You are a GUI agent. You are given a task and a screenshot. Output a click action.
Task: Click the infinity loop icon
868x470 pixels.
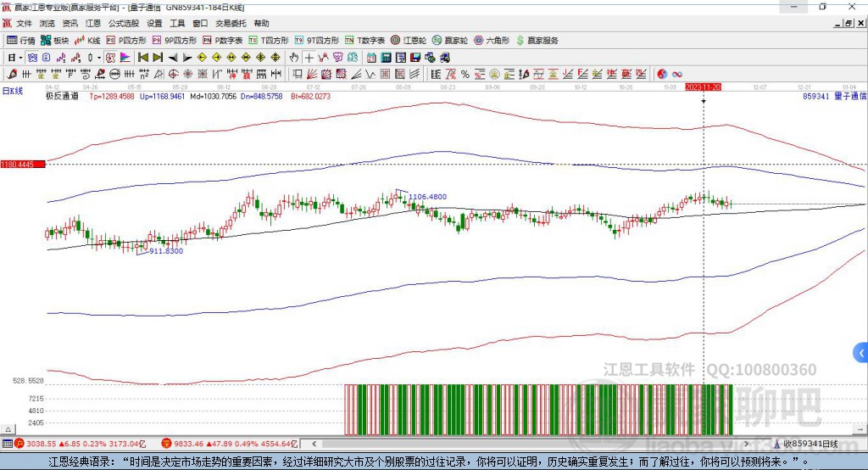coord(677,75)
